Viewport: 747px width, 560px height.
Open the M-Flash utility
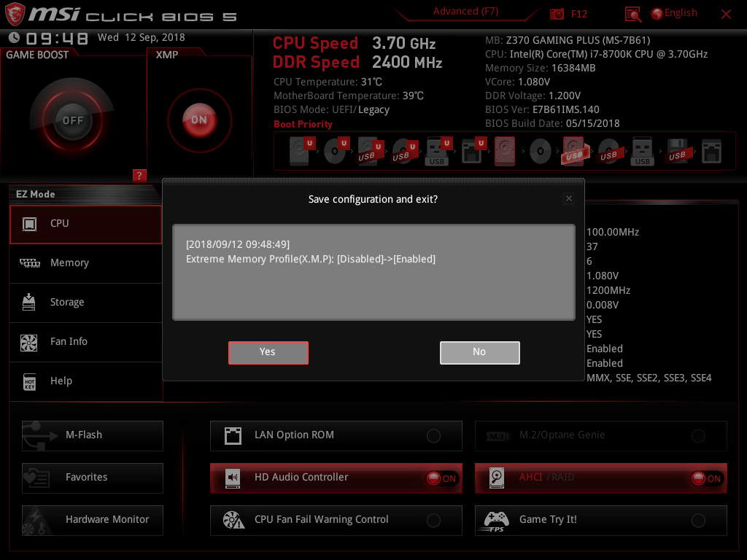click(92, 435)
